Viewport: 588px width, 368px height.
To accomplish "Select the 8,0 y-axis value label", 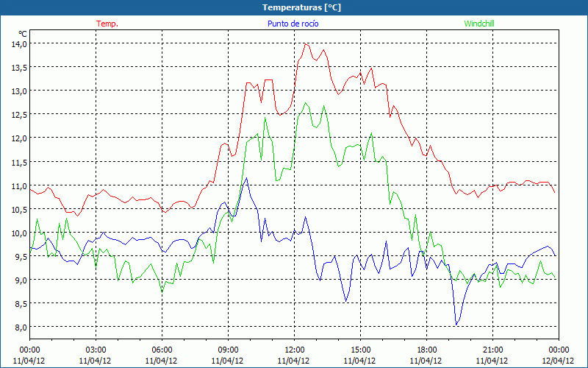I will click(20, 327).
